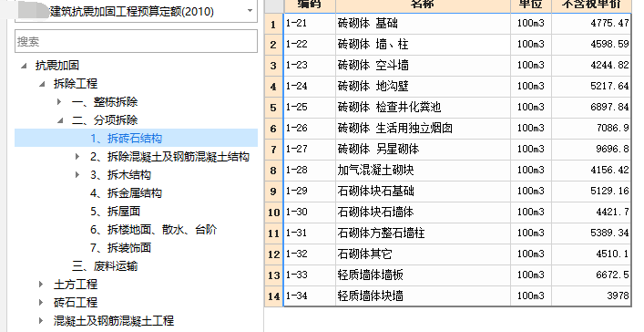Select 1、拆砖石结构 tree item

tap(126, 139)
